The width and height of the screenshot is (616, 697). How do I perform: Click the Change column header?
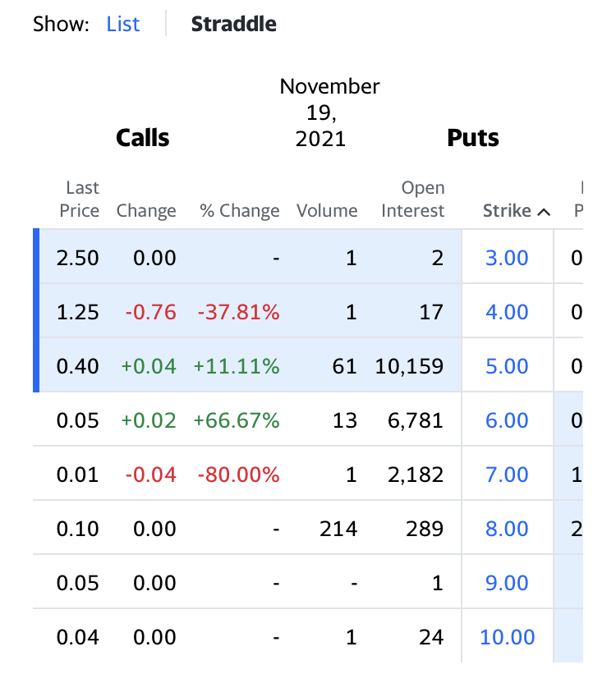pyautogui.click(x=146, y=211)
